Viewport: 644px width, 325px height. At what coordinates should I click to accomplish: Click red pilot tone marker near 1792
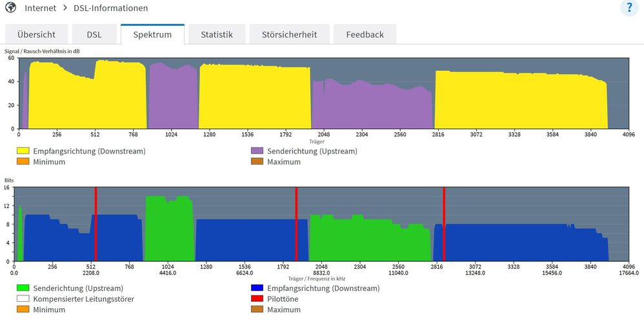296,224
